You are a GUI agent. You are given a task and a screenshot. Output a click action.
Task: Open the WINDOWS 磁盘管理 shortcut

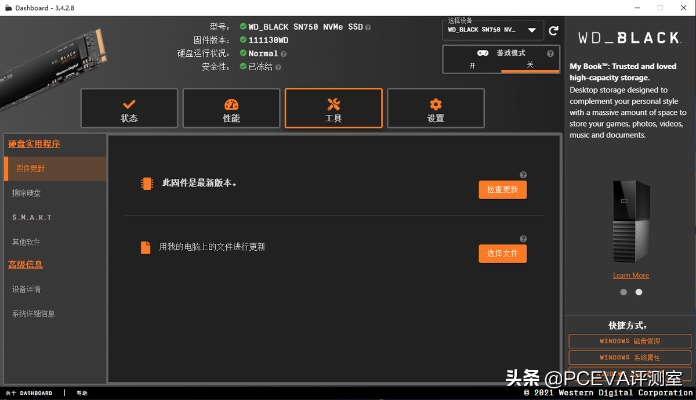point(630,341)
